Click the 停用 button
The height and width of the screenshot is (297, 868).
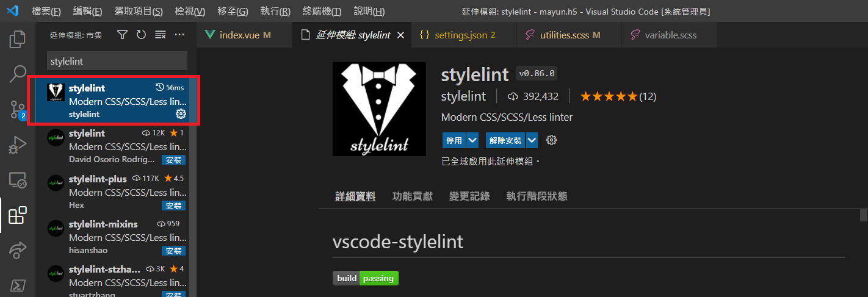point(454,140)
